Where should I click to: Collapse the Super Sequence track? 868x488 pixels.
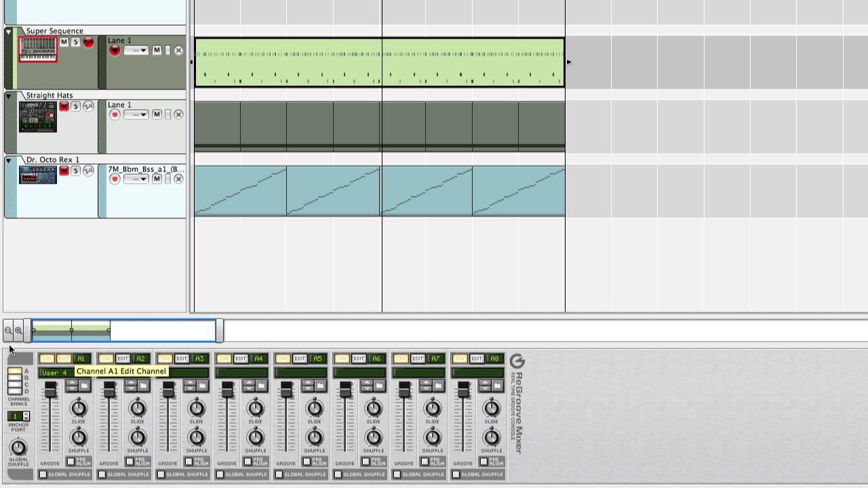(x=9, y=31)
